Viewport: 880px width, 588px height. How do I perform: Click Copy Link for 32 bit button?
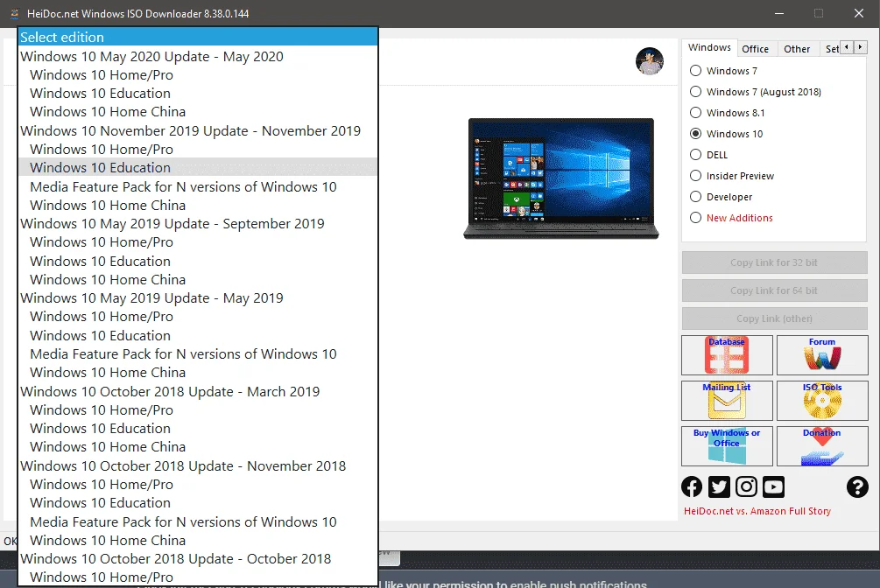pos(775,262)
